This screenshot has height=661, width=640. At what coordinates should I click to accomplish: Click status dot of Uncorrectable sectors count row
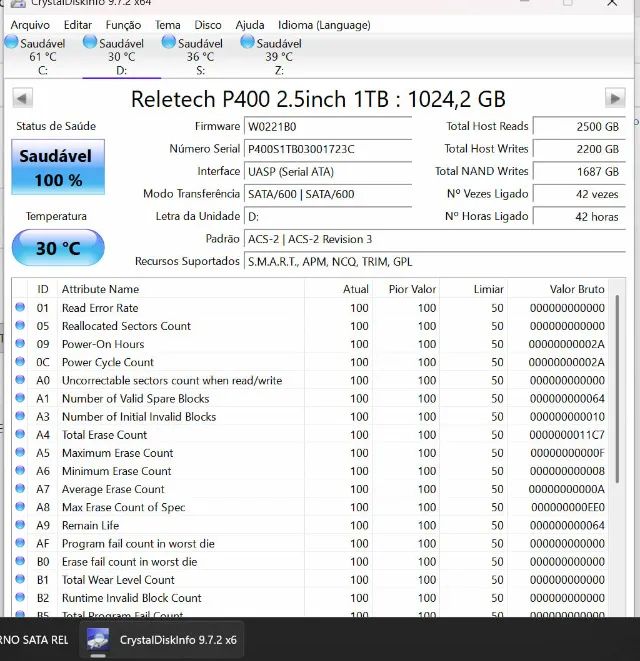20,379
